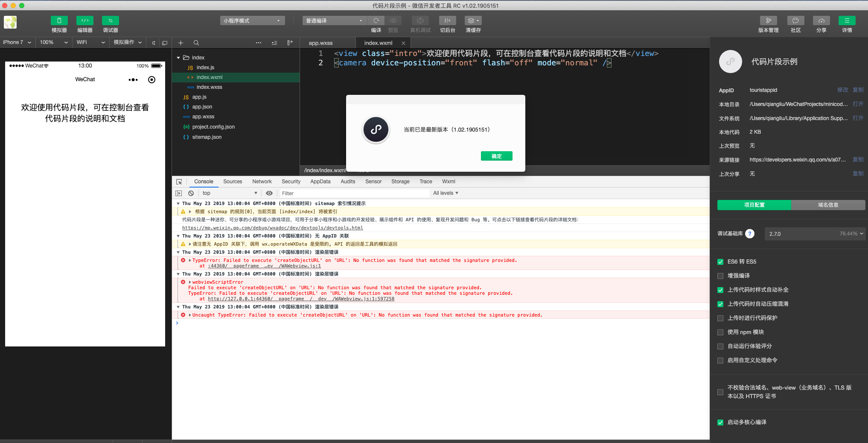Mute the simulator sound icon
The height and width of the screenshot is (443, 868).
[x=154, y=43]
